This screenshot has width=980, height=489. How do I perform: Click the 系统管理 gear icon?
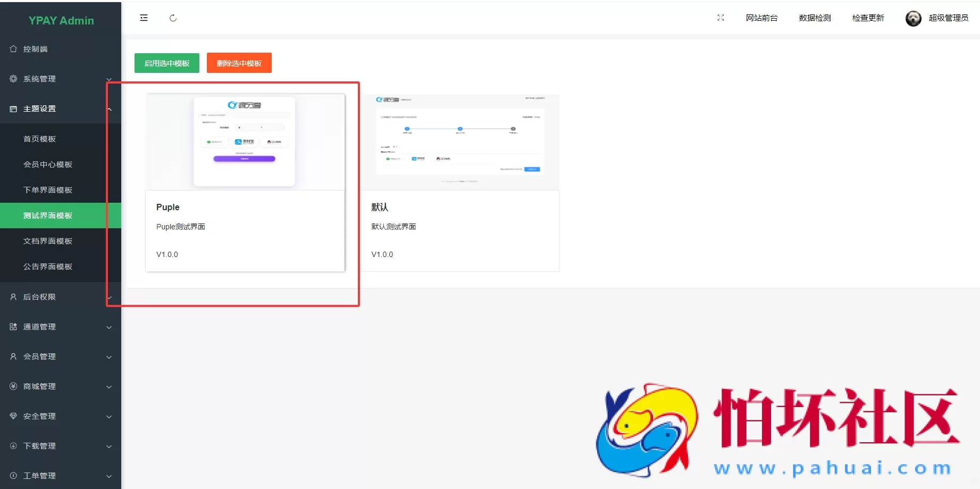(x=13, y=78)
